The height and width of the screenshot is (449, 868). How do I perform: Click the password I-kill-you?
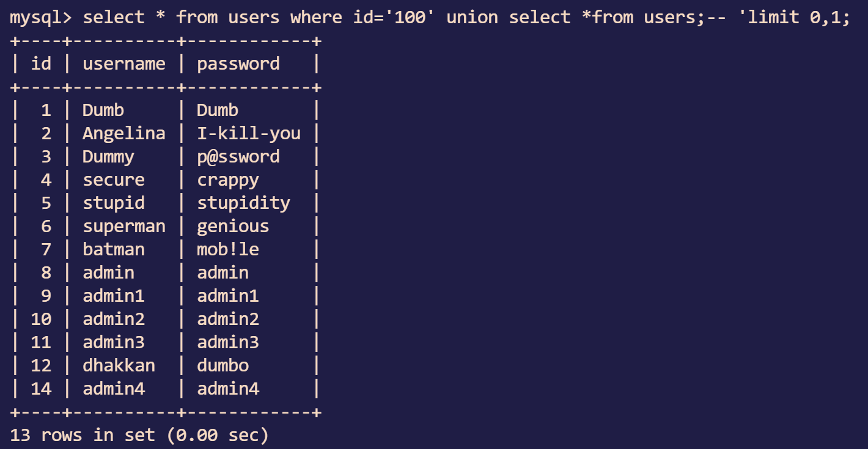249,133
